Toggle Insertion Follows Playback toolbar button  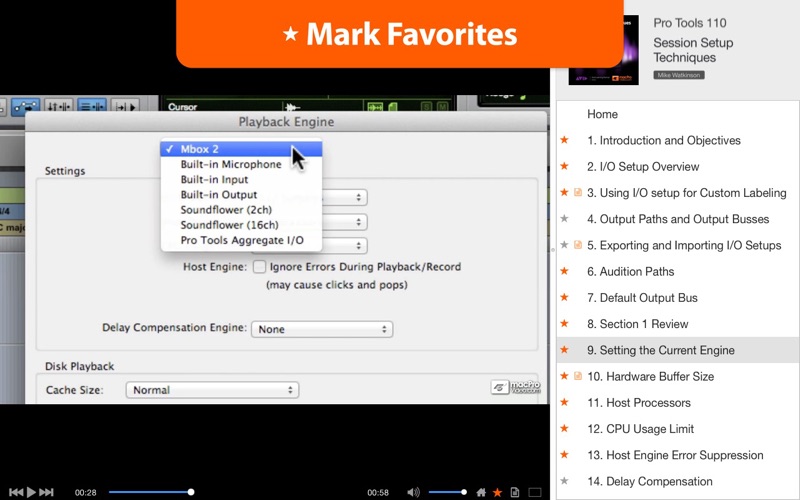point(125,107)
